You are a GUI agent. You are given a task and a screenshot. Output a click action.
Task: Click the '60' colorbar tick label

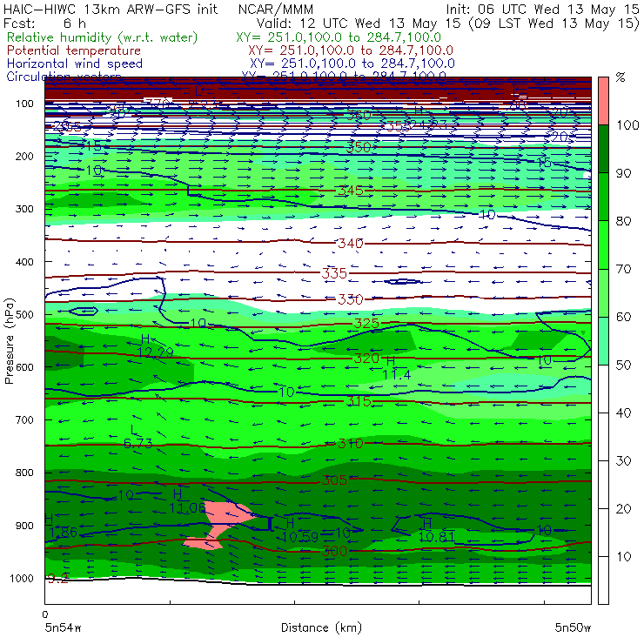[x=623, y=317]
